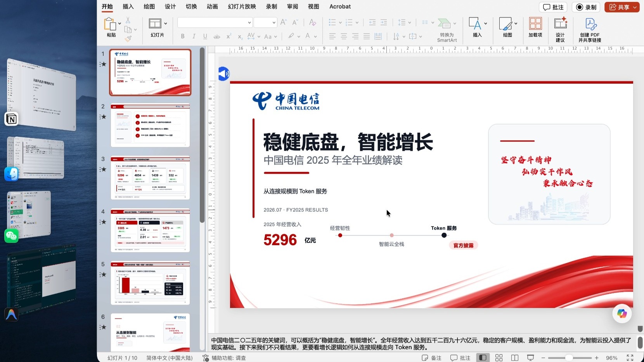
Task: Click the Cut scissors icon
Action: (x=128, y=20)
